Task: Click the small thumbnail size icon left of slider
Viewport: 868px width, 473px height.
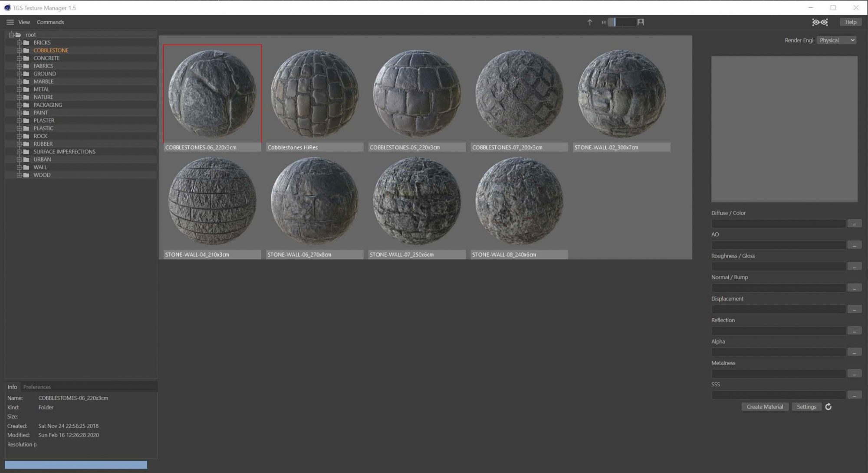Action: tap(603, 22)
